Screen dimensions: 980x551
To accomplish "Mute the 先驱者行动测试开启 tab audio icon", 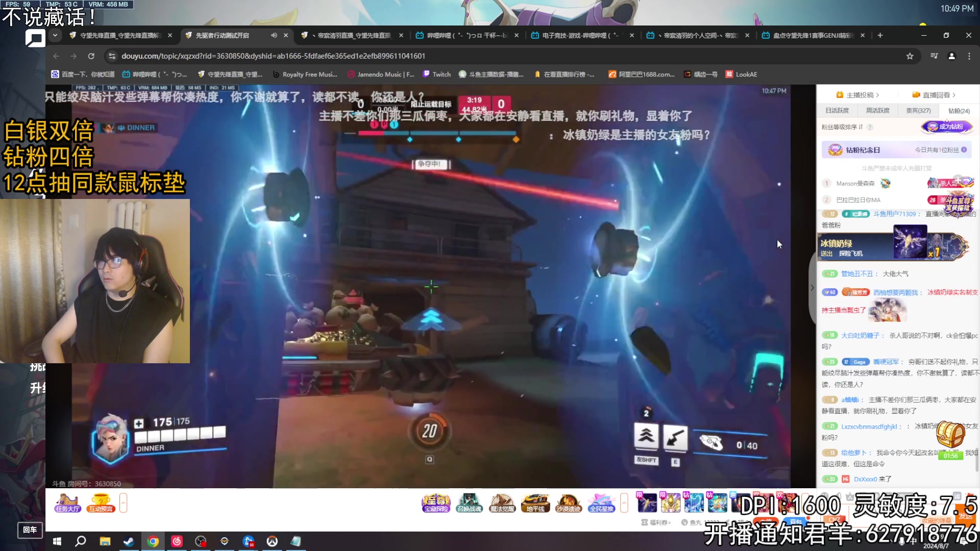I will click(274, 35).
